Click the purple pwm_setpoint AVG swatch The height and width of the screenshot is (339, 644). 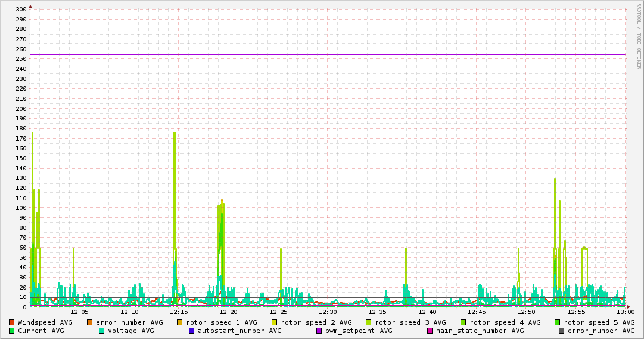[x=319, y=331]
